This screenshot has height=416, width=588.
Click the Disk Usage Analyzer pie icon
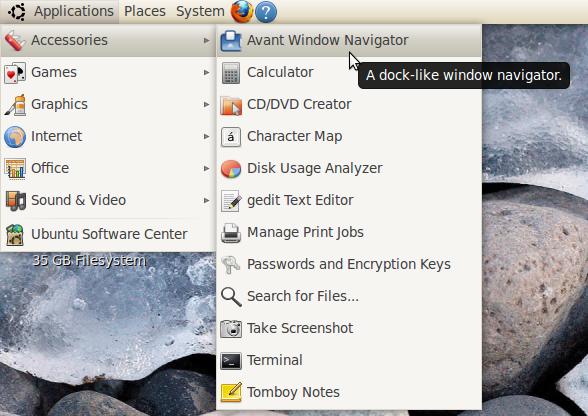[x=231, y=169]
